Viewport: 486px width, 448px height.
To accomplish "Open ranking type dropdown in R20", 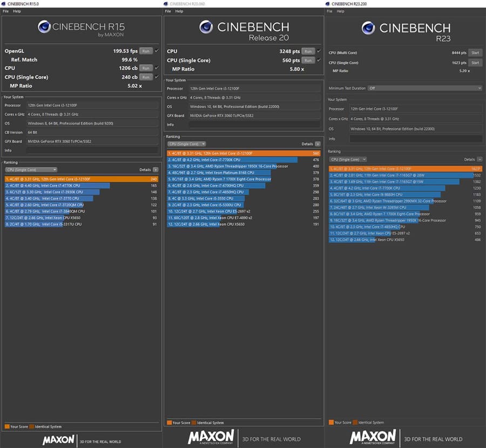I will pos(187,144).
